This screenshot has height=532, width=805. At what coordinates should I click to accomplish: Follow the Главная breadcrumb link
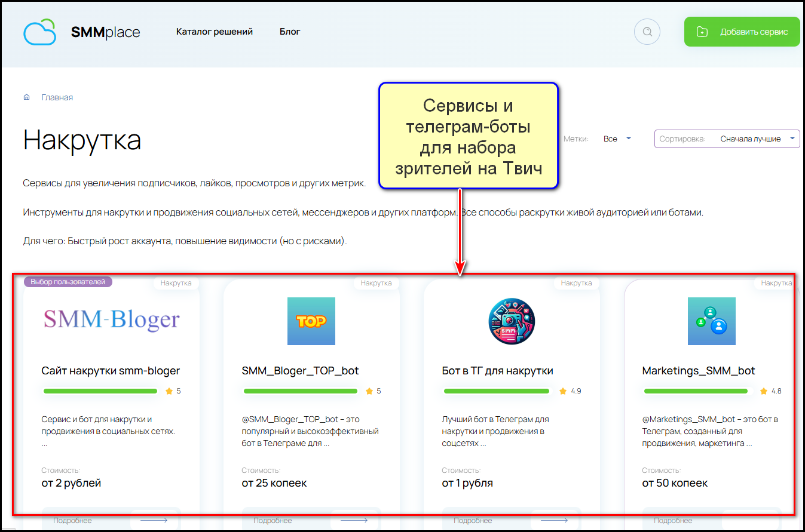pos(57,97)
